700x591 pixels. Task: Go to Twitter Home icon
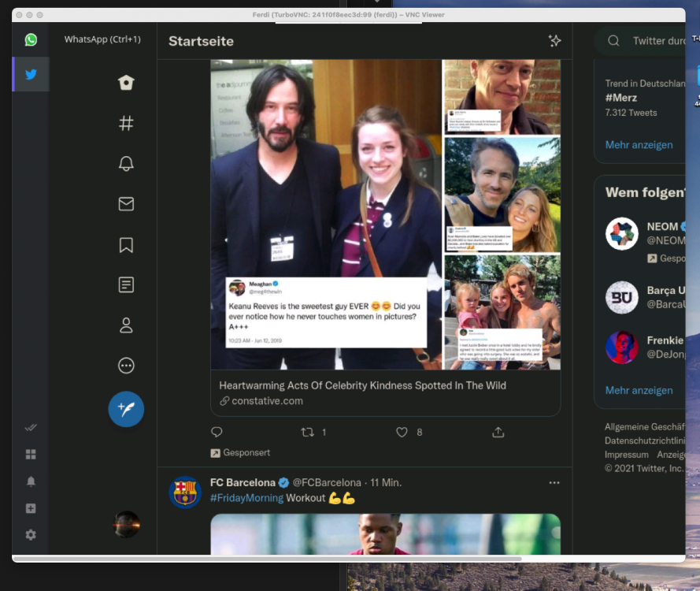(126, 83)
